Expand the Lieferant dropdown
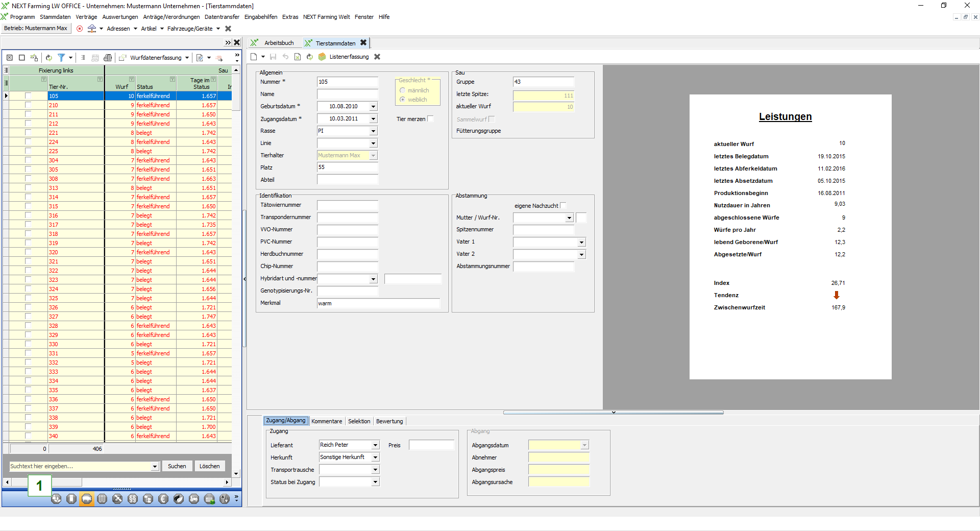The height and width of the screenshot is (531, 980). click(x=375, y=445)
